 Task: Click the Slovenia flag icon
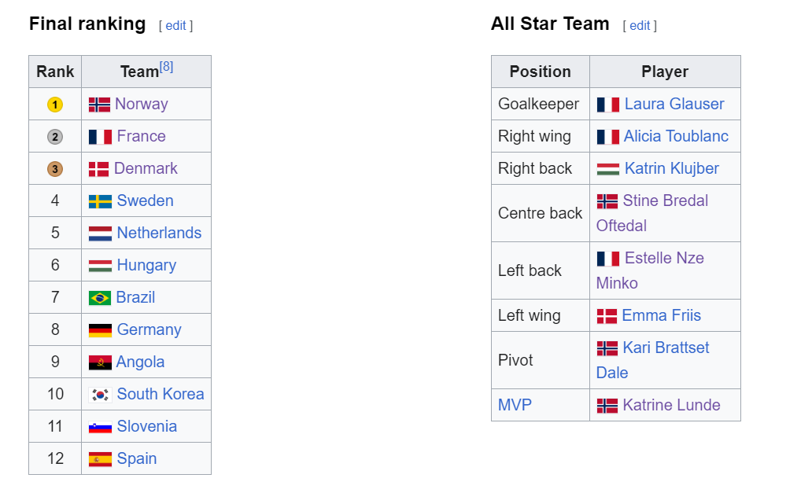click(x=100, y=427)
